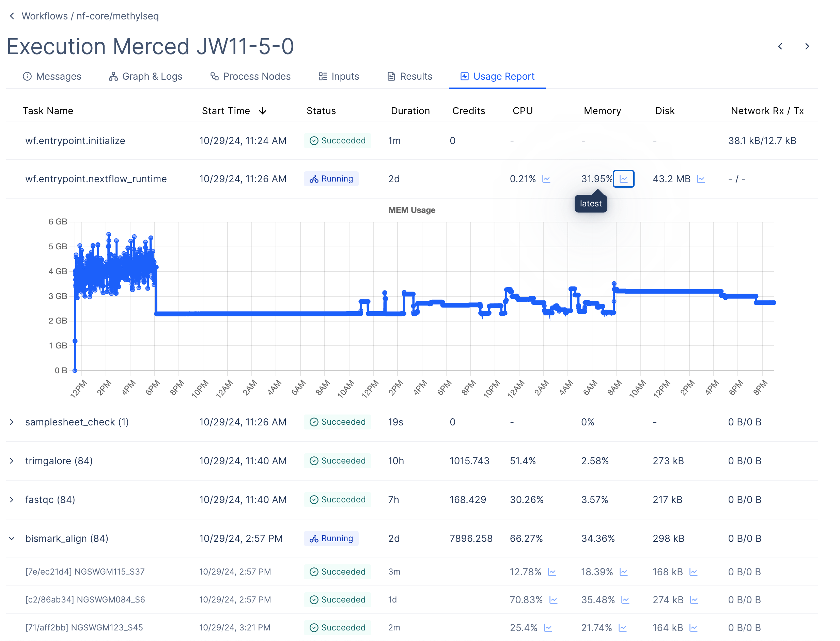The image size is (840, 641).
Task: Switch to the Graph & Logs tab
Action: point(145,76)
